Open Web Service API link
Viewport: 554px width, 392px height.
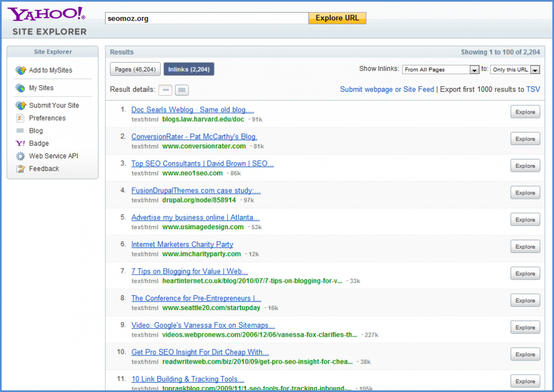pos(53,156)
